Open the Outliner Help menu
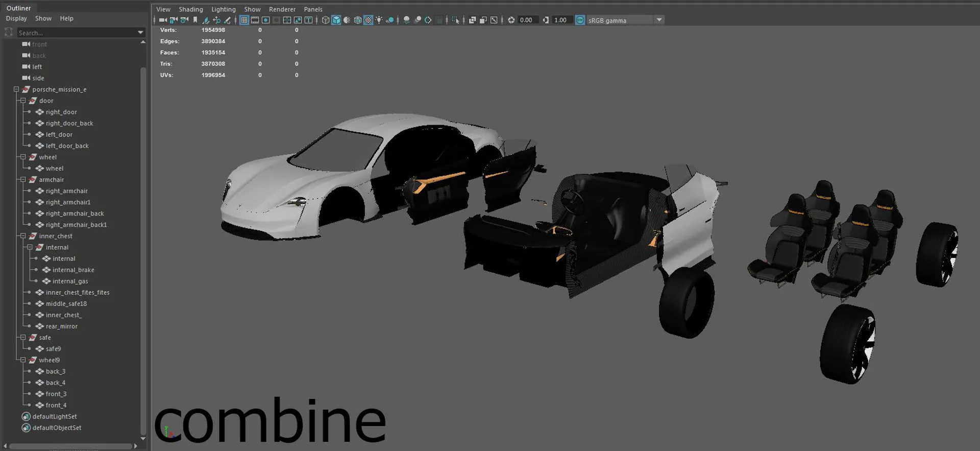The image size is (980, 451). [x=66, y=18]
